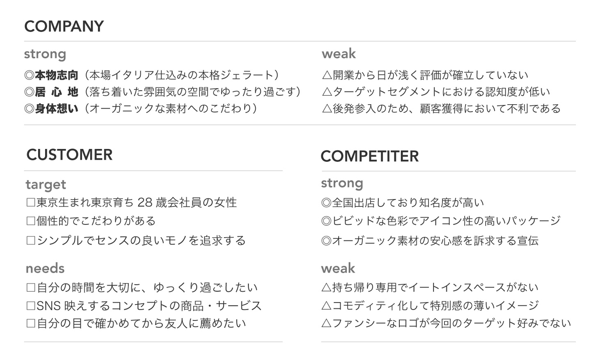Screen dimensions: 591x364
Task: Click the weak subheading under COMPANY
Action: pyautogui.click(x=339, y=54)
